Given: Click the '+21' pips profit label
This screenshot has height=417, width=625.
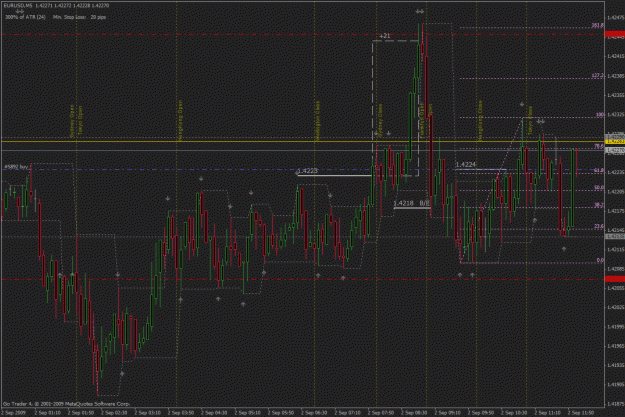Looking at the screenshot, I should pyautogui.click(x=385, y=36).
